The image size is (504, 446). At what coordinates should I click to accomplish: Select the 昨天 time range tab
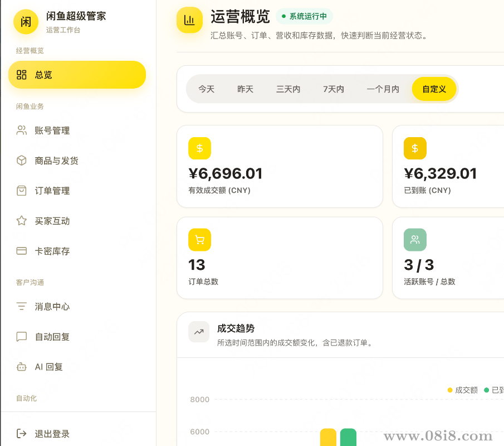pos(245,89)
